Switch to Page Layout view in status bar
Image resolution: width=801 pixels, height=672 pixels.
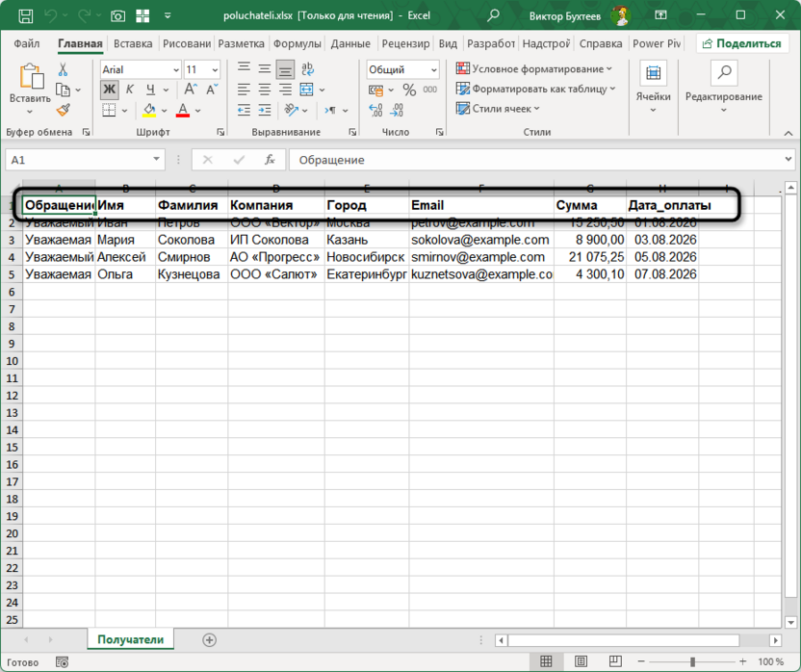[581, 661]
